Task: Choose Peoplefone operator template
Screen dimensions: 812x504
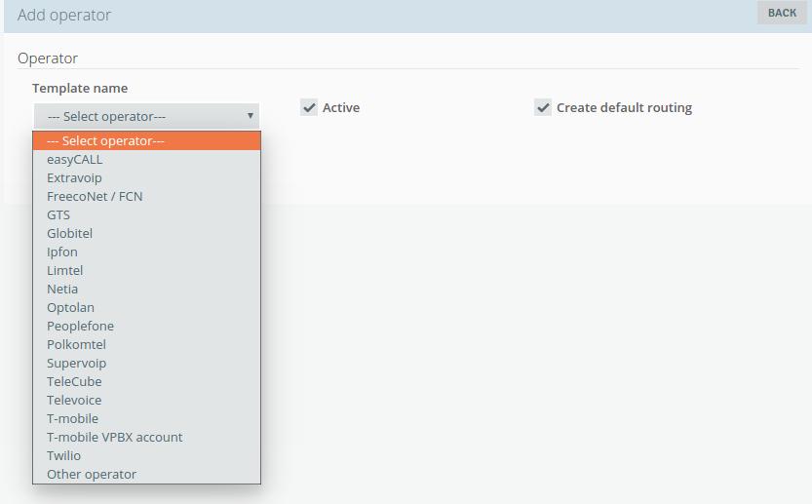Action: point(146,326)
